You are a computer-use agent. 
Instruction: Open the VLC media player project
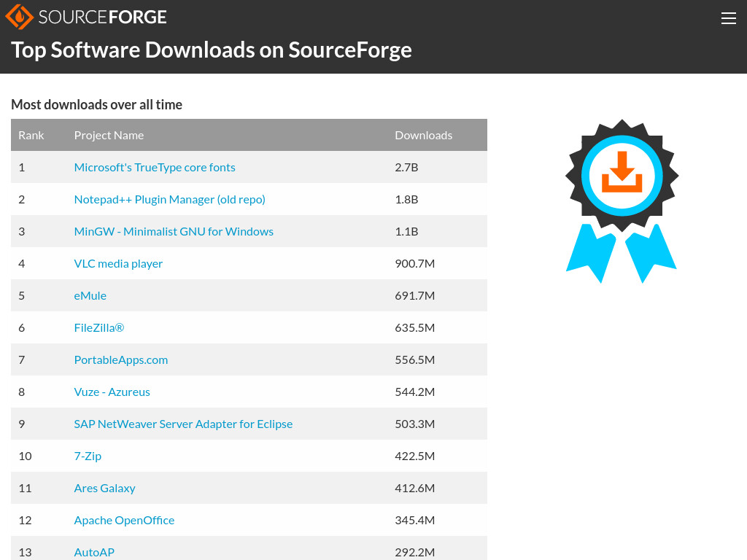click(x=118, y=263)
